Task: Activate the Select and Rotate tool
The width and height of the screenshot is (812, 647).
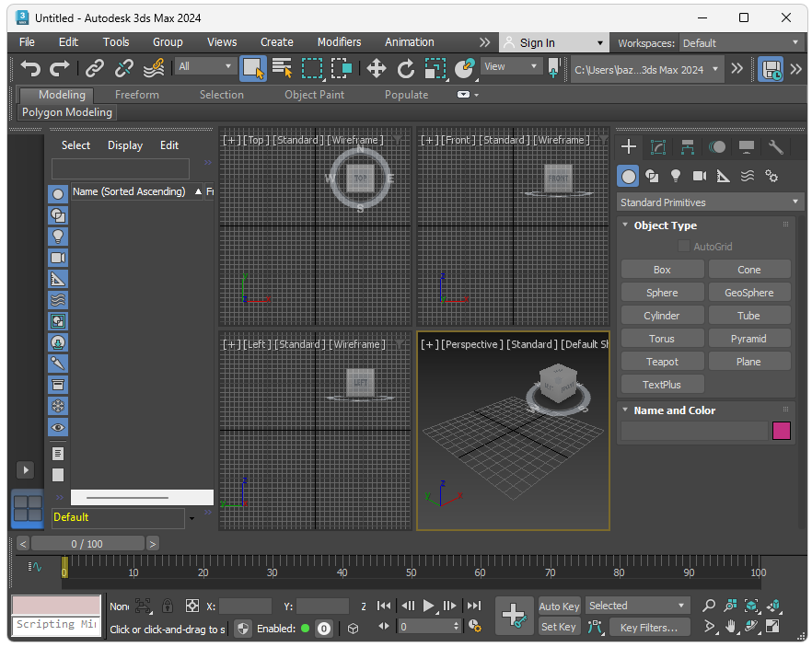Action: [405, 68]
